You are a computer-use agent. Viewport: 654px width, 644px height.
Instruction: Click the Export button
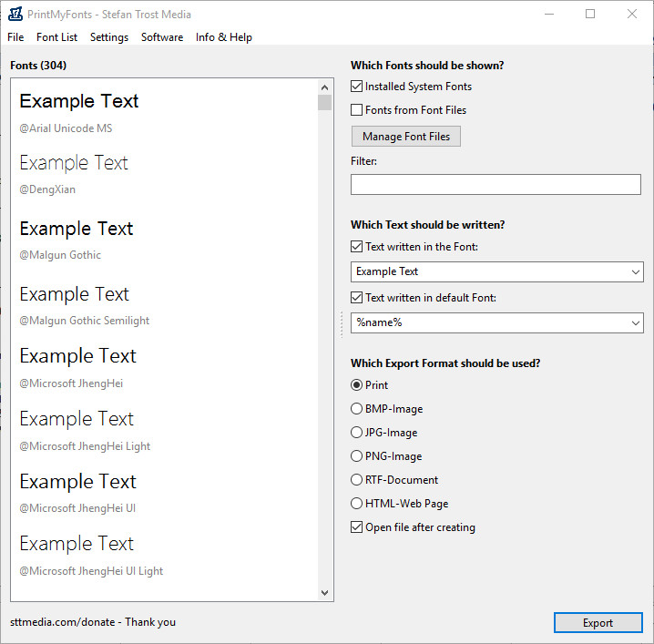[598, 623]
